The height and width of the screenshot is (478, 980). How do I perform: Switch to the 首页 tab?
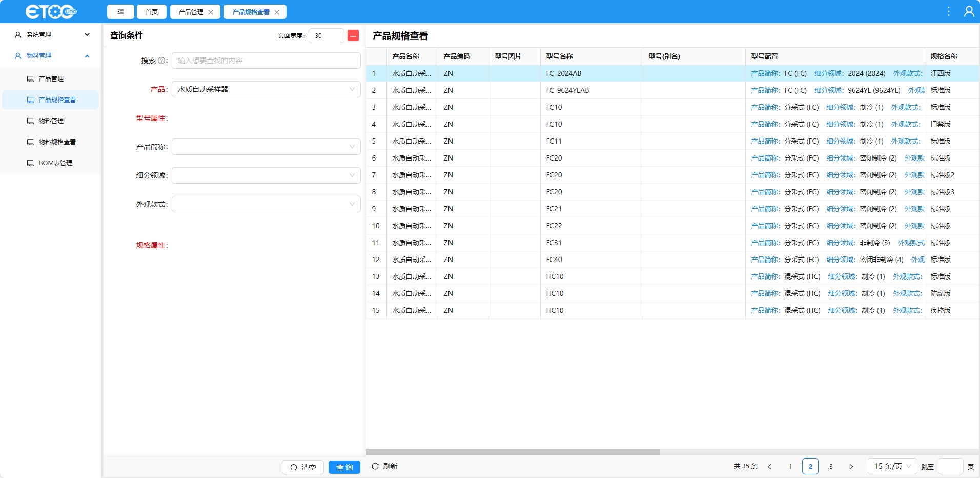click(x=152, y=12)
